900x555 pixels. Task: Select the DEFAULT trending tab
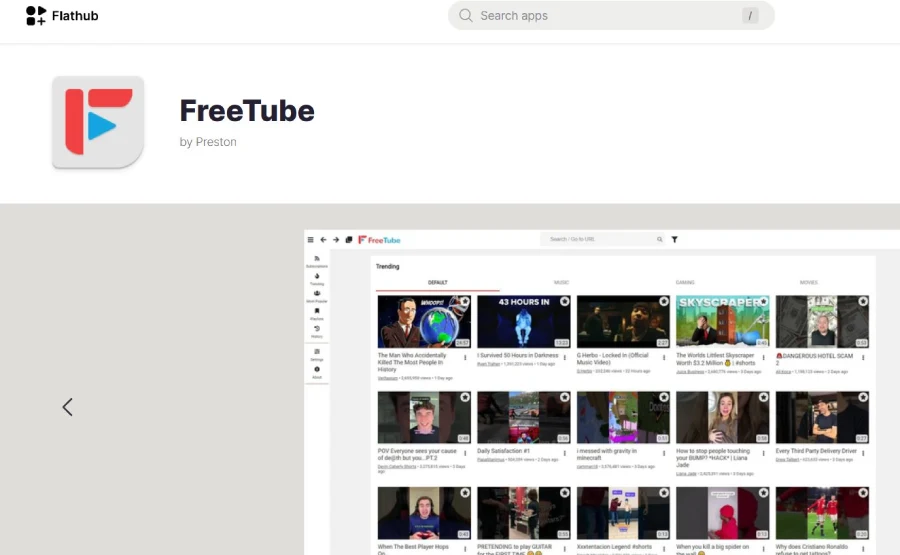click(x=437, y=282)
